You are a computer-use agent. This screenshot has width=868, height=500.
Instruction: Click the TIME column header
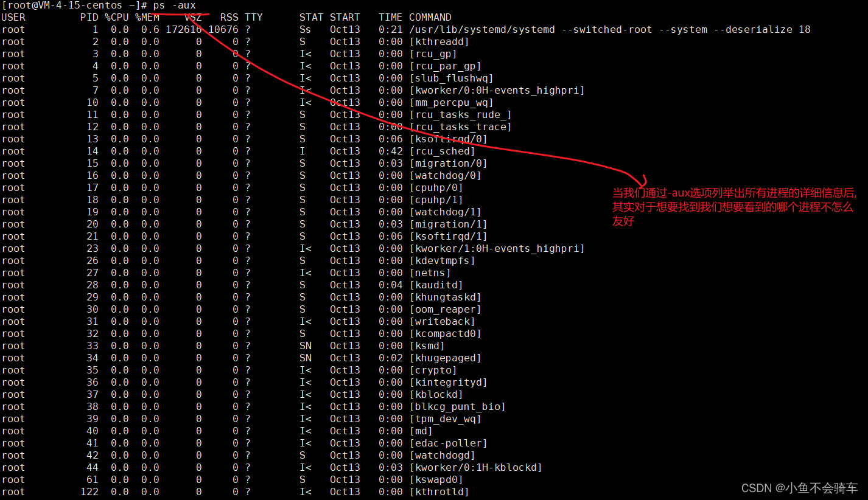click(391, 18)
